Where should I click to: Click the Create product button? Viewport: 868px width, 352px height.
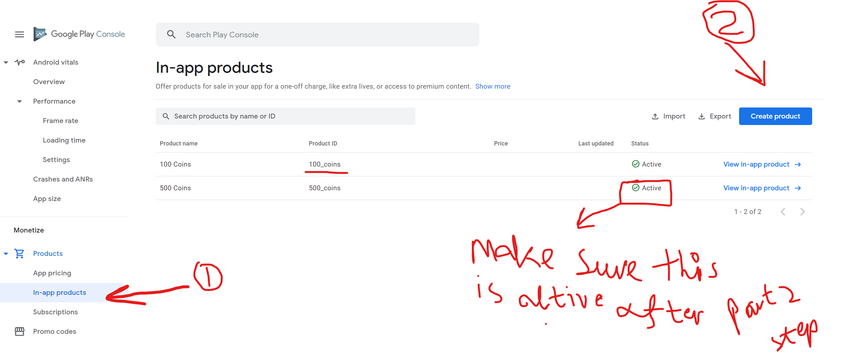[x=775, y=116]
